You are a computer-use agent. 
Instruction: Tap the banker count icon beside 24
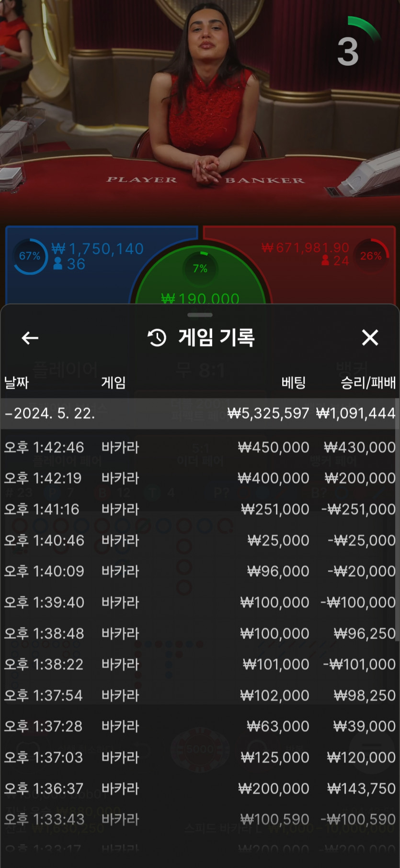325,260
